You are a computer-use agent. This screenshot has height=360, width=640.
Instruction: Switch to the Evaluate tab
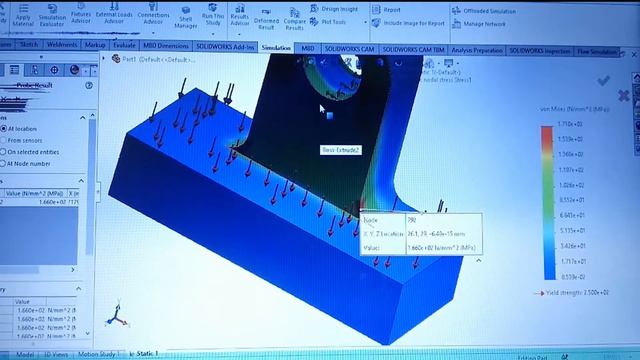coord(124,45)
